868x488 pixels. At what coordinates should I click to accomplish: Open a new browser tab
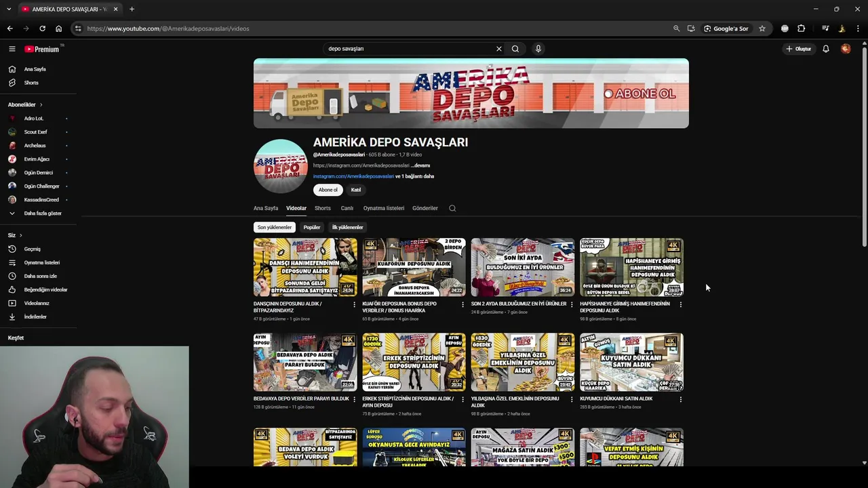coord(132,9)
